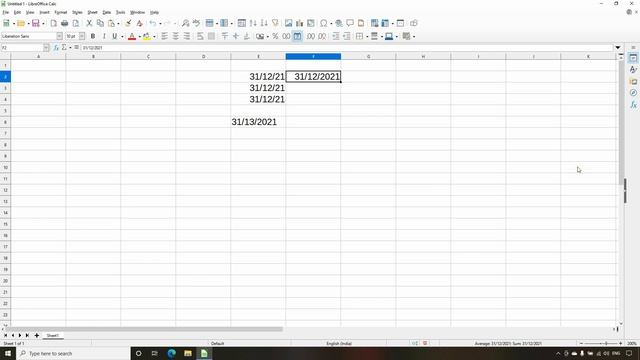Click the Print icon in toolbar

(x=64, y=23)
